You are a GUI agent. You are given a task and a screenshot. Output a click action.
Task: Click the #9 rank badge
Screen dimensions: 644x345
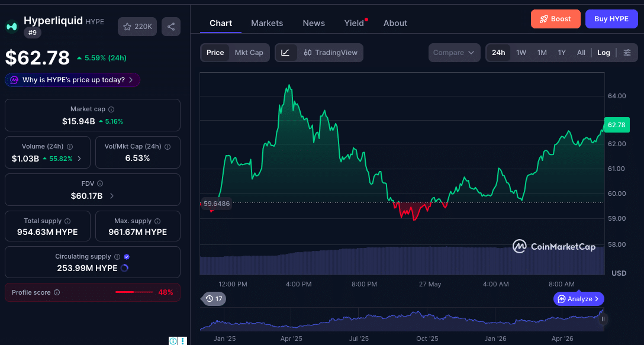pyautogui.click(x=33, y=33)
